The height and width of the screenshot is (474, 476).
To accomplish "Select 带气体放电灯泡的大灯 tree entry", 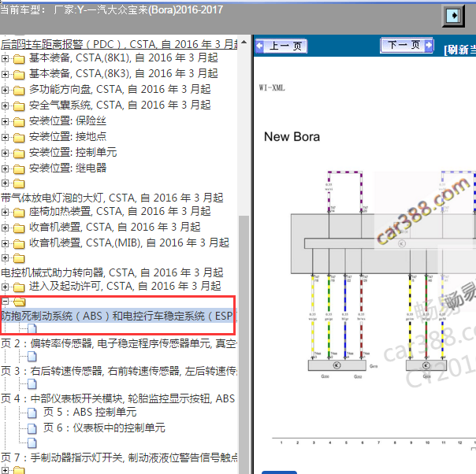I will click(x=112, y=198).
